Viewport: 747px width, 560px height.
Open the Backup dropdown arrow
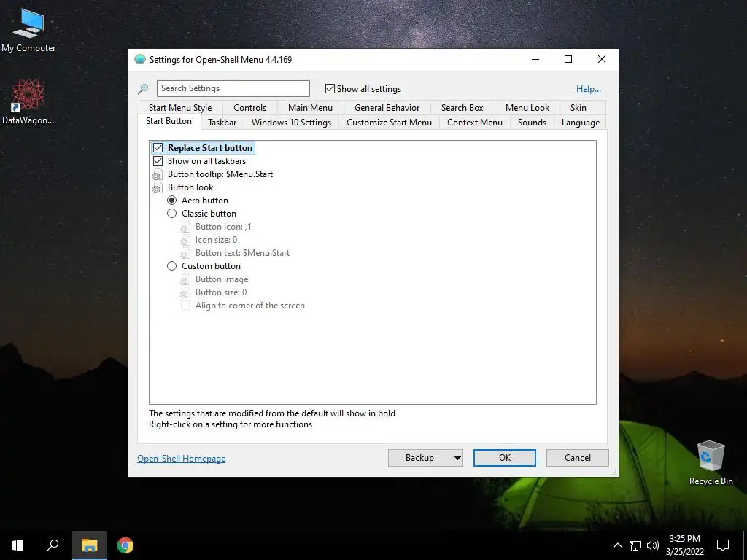[x=457, y=458]
